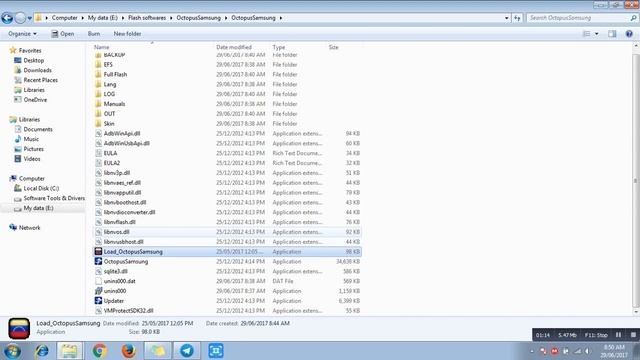
Task: Select Recent Places in navigation pane
Action: (40, 80)
